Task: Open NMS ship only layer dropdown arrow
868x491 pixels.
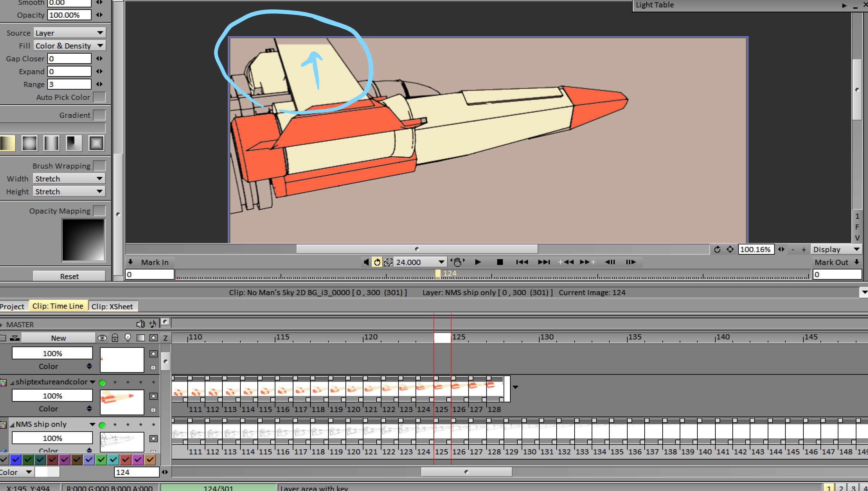Action: [x=92, y=424]
